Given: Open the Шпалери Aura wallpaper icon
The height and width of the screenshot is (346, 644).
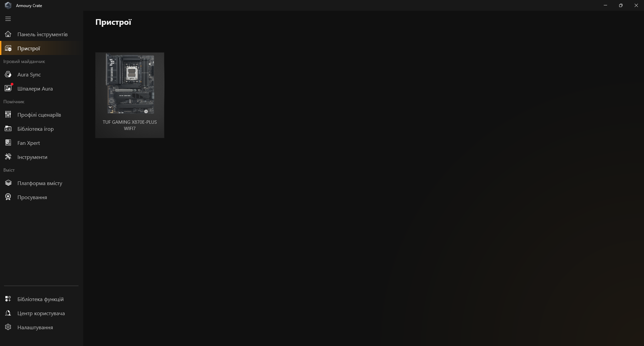Looking at the screenshot, I should (x=8, y=89).
